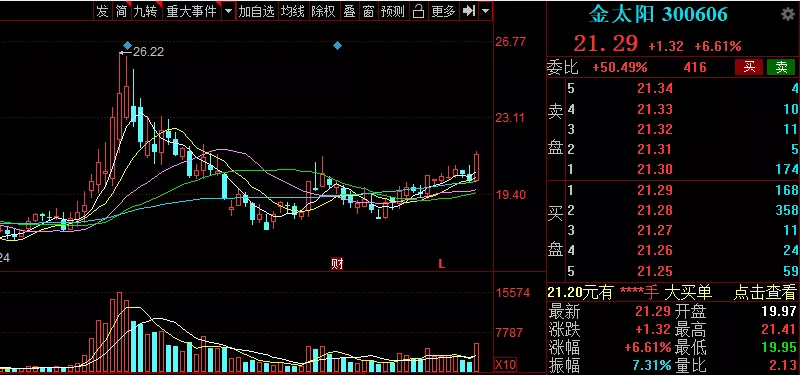Image resolution: width=800 pixels, height=375 pixels.
Task: Click the green 卖 sell button
Action: coord(781,67)
